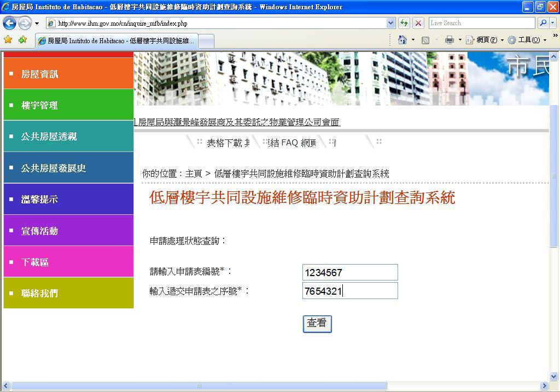The image size is (560, 392).
Task: Click the Home page icon
Action: point(402,40)
